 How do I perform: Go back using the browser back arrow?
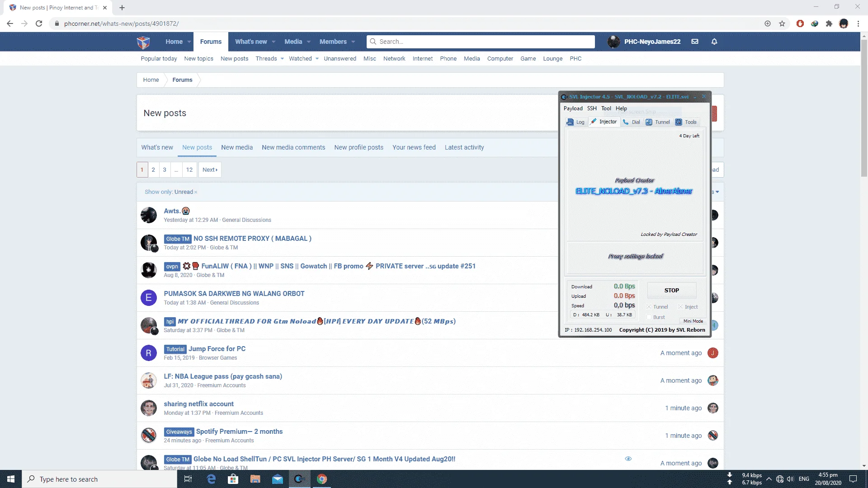pyautogui.click(x=10, y=23)
